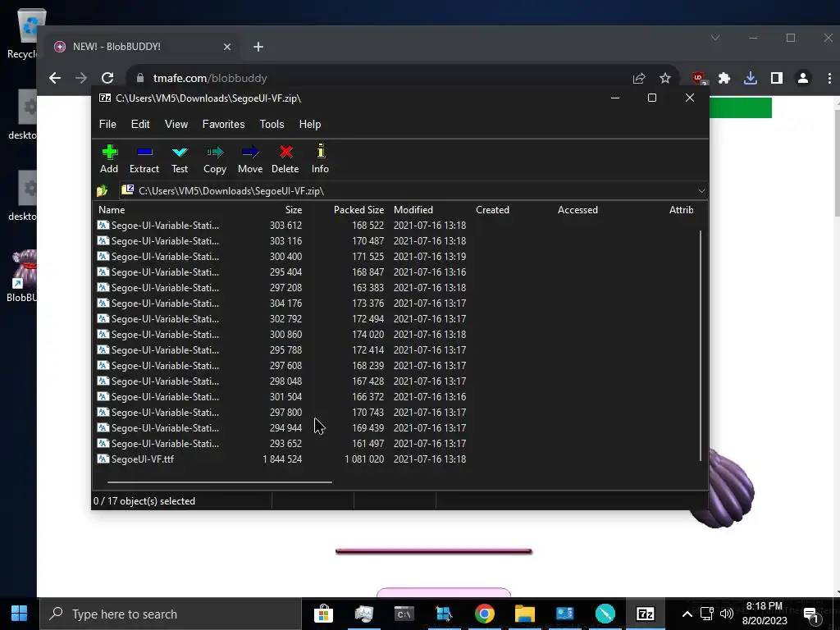Open the Windows Start menu
This screenshot has width=840, height=630.
pyautogui.click(x=20, y=614)
